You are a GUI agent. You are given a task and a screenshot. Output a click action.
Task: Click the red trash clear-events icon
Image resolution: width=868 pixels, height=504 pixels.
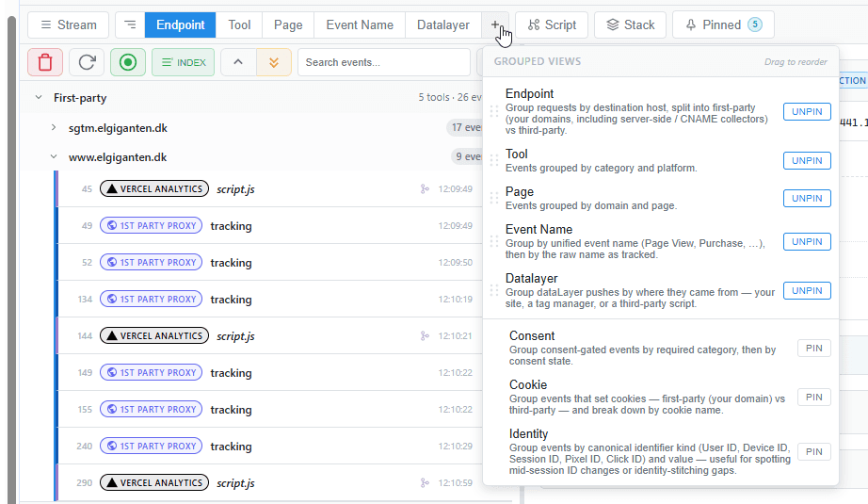[45, 62]
